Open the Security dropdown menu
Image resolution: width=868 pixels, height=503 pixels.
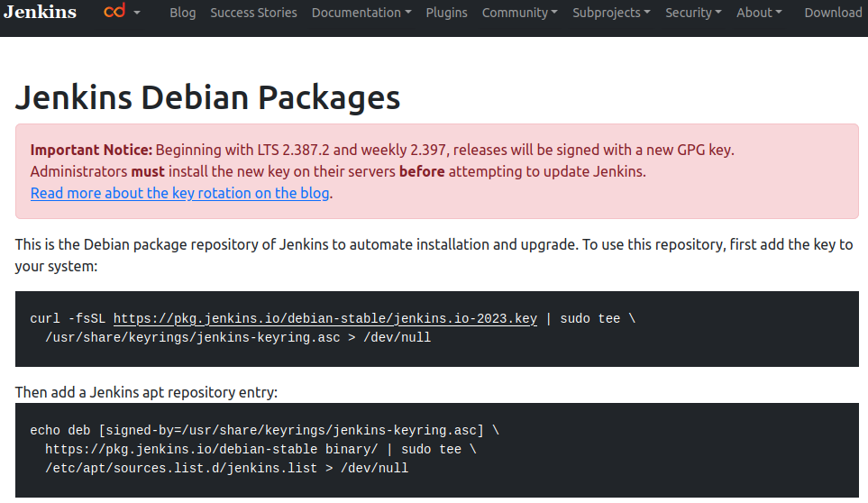(x=693, y=13)
